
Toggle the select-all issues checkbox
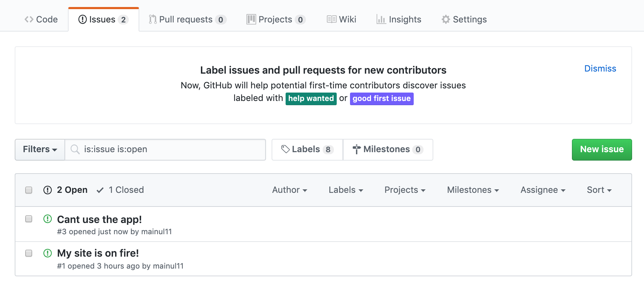(29, 190)
